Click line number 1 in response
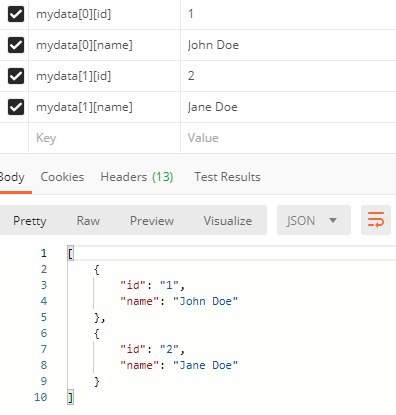This screenshot has width=396, height=415. pyautogui.click(x=44, y=253)
